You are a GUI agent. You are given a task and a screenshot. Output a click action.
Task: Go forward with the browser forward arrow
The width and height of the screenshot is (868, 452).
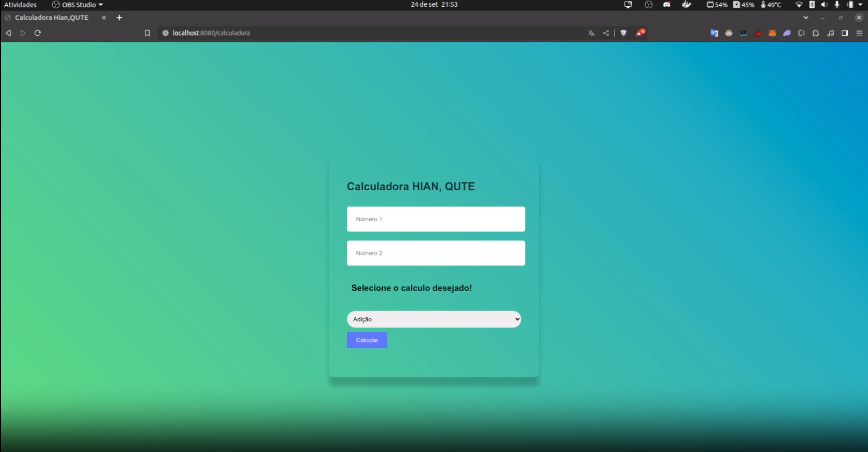(23, 33)
